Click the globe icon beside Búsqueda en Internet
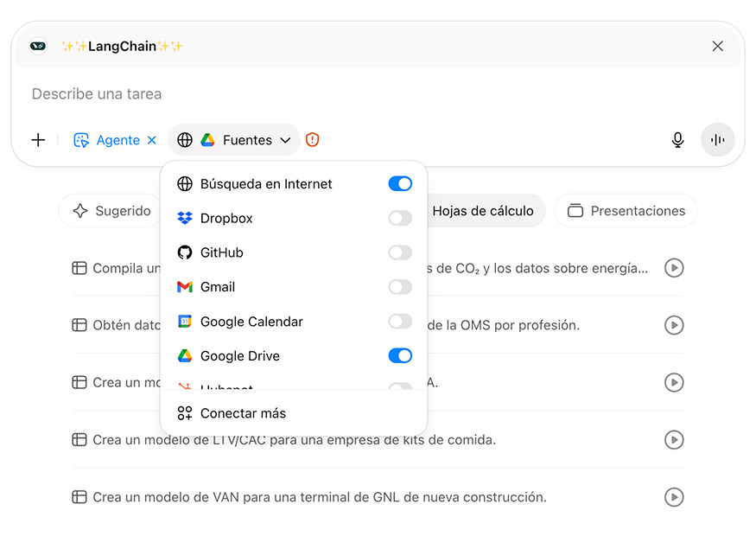Viewport: 756px width, 536px height. click(x=185, y=184)
